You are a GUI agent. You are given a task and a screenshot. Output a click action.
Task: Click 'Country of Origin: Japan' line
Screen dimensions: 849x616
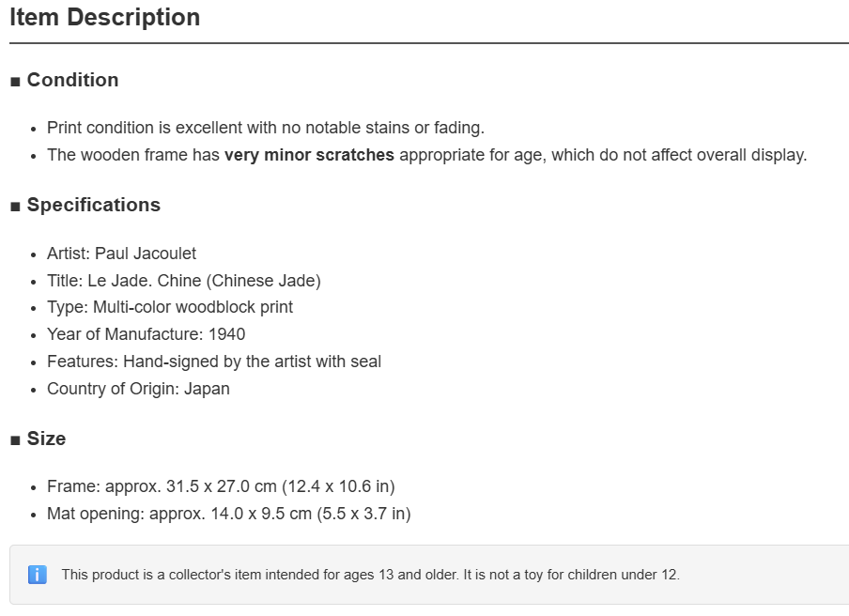tap(139, 389)
